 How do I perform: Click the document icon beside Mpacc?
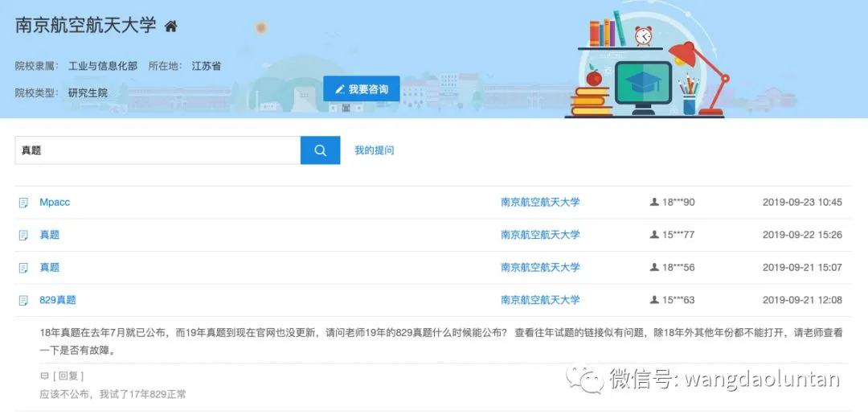click(23, 203)
